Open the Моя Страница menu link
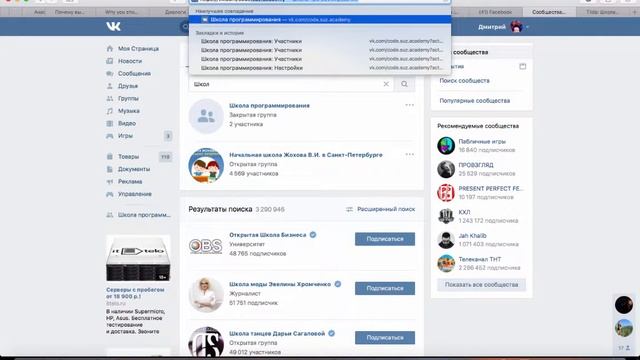This screenshot has height=360, width=640. pyautogui.click(x=138, y=49)
